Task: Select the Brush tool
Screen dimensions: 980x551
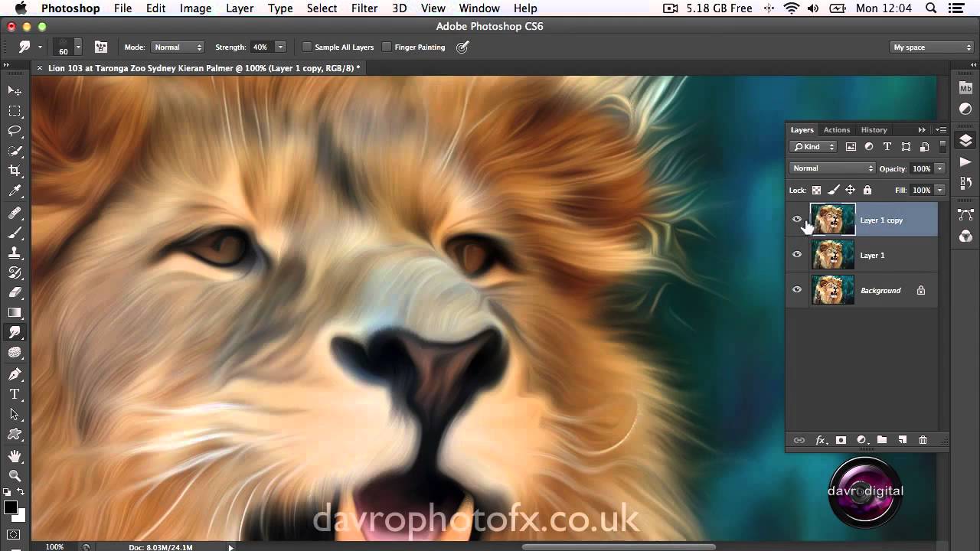Action: [15, 233]
